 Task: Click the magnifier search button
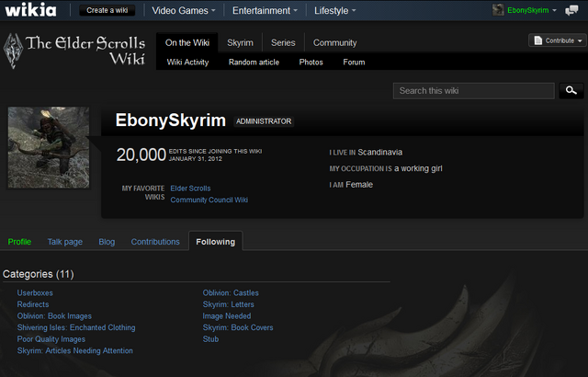tap(571, 90)
